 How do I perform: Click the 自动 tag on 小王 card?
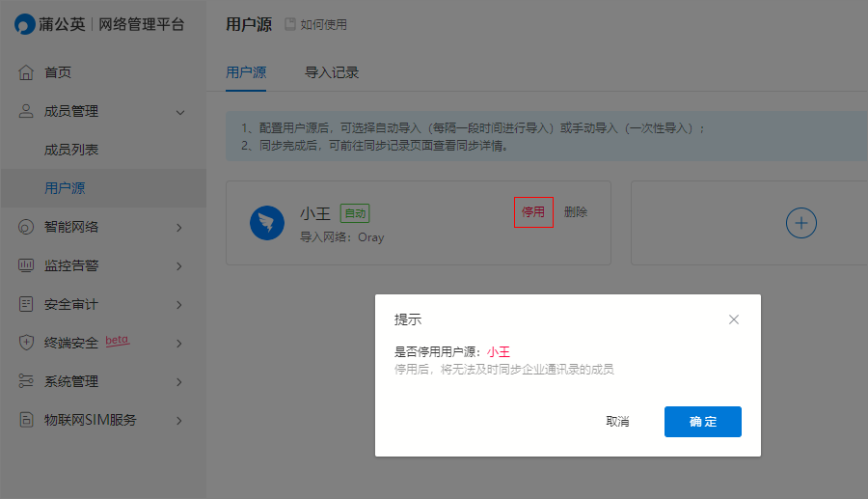(x=355, y=213)
